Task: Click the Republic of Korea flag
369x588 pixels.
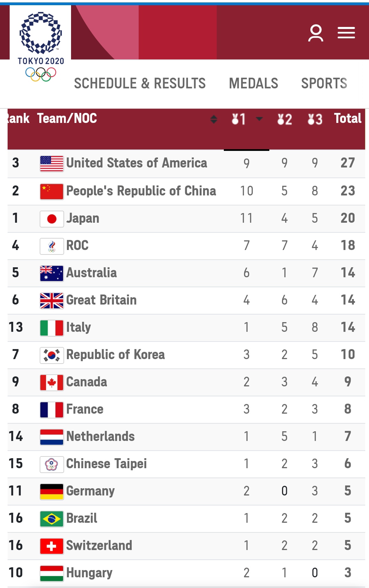Action: 52,355
